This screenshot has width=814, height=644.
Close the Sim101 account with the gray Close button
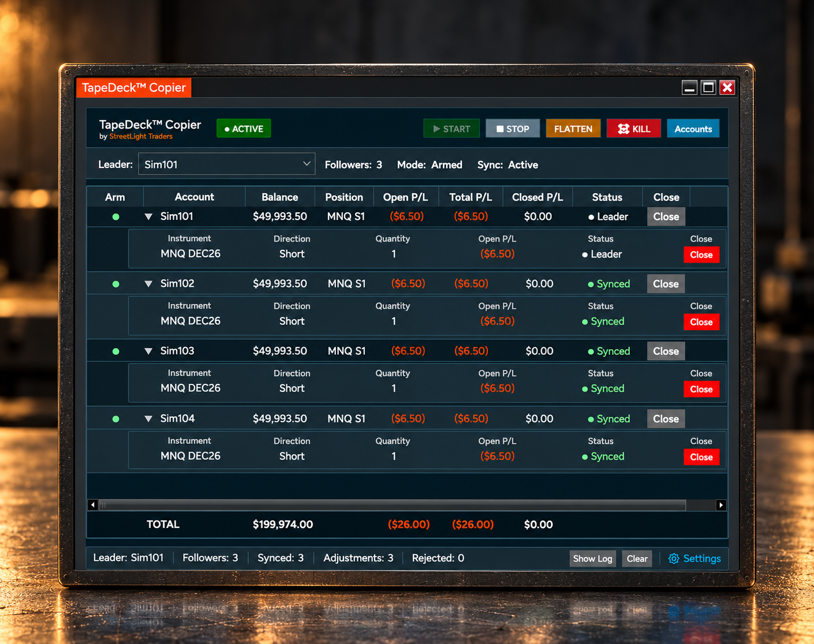[x=666, y=217]
